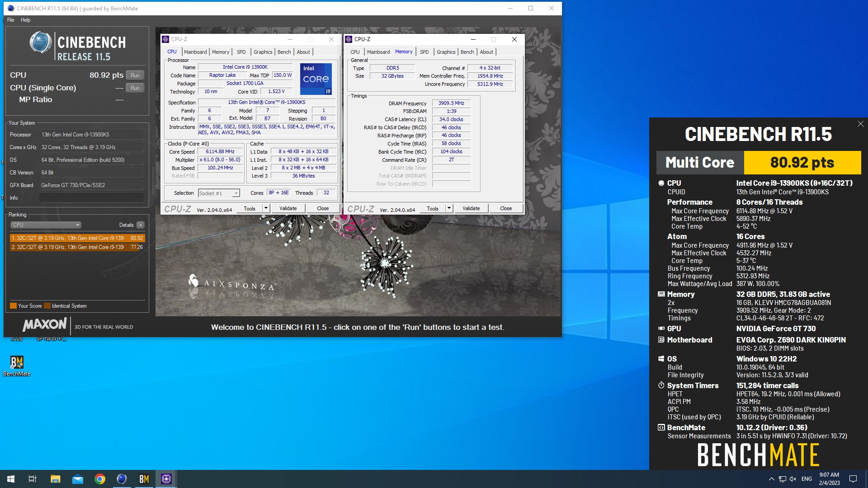Open About tab in right CPU-Z

pos(486,52)
